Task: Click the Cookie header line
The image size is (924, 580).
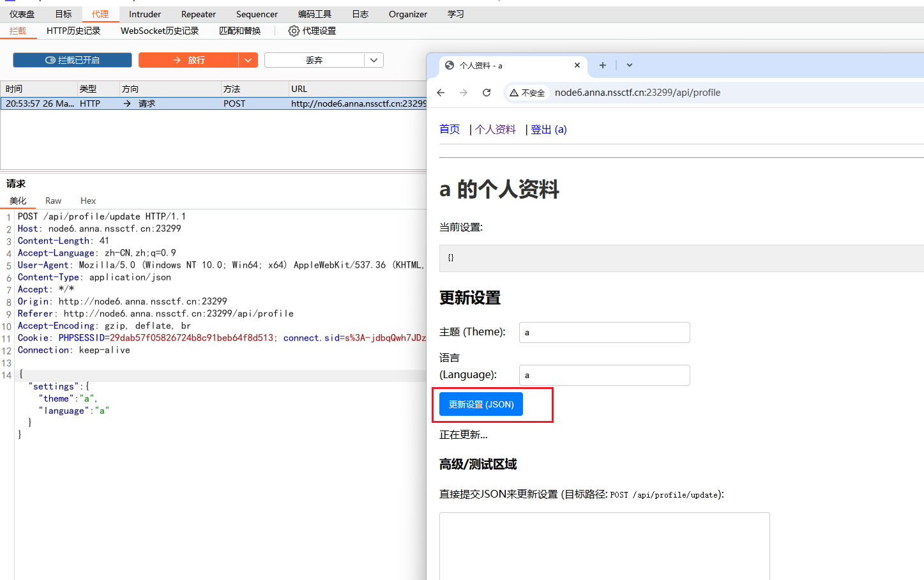Action: pos(221,338)
